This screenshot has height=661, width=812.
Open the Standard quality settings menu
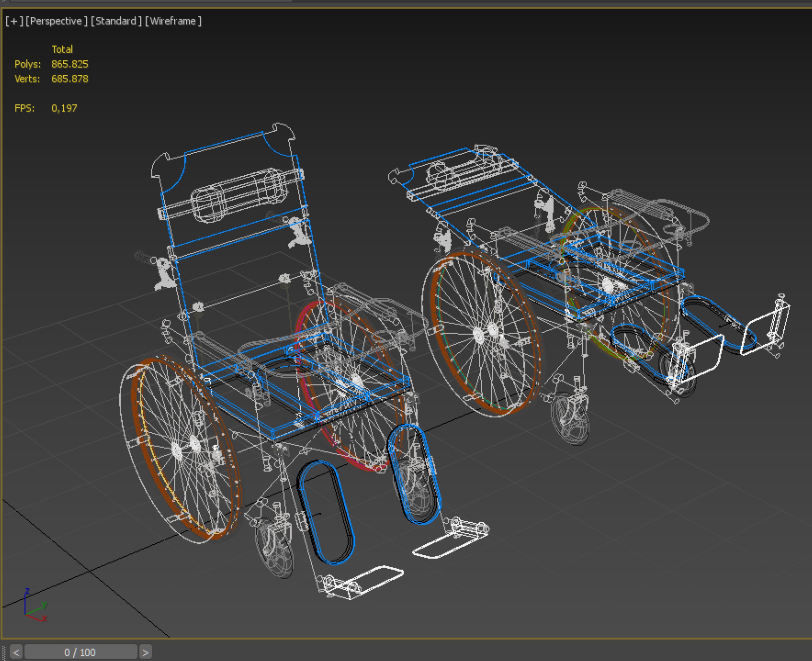coord(116,21)
